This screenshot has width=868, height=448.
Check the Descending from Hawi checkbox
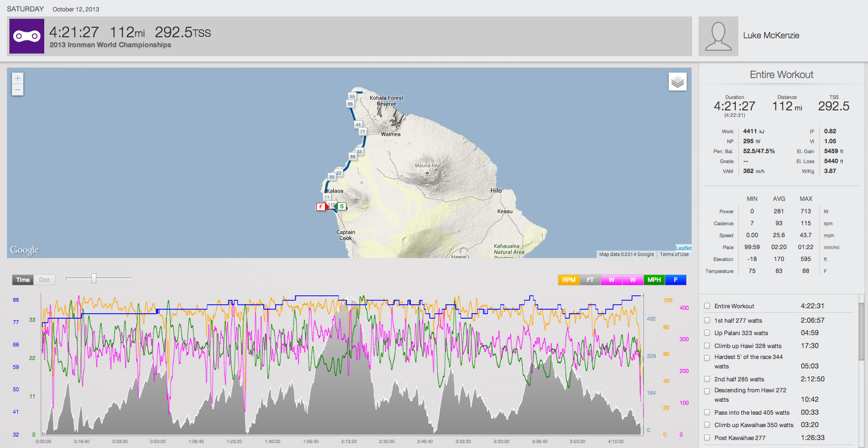tap(707, 391)
